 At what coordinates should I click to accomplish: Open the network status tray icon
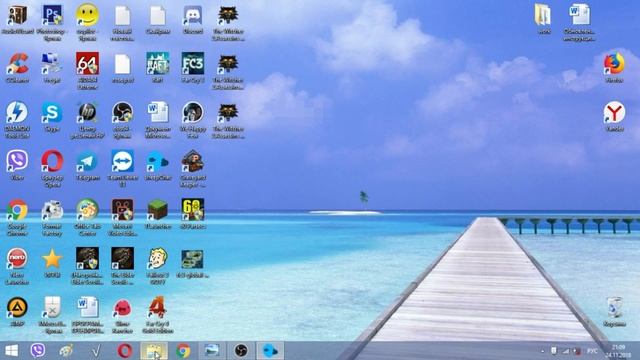566,351
